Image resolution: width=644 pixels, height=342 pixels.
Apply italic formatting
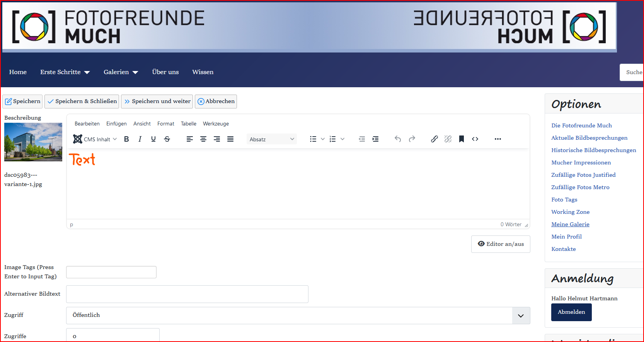140,139
